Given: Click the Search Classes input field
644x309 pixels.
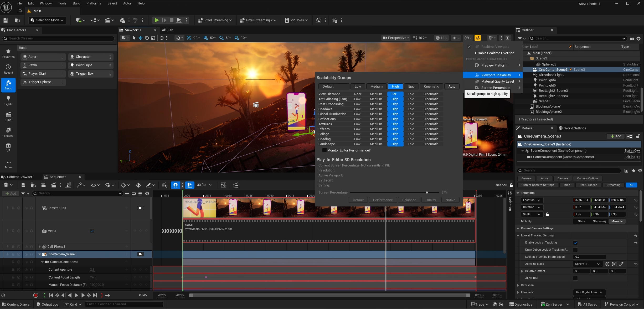Looking at the screenshot, I should (58, 39).
